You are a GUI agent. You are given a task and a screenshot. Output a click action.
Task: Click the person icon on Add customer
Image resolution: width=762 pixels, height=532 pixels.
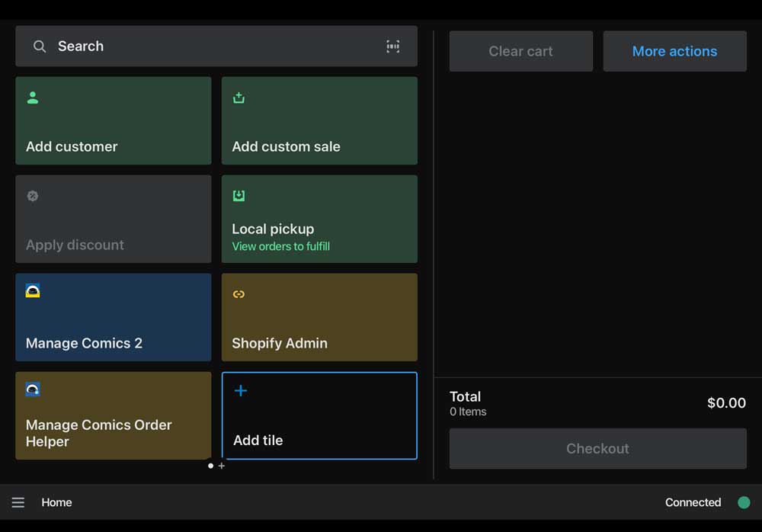tap(33, 98)
